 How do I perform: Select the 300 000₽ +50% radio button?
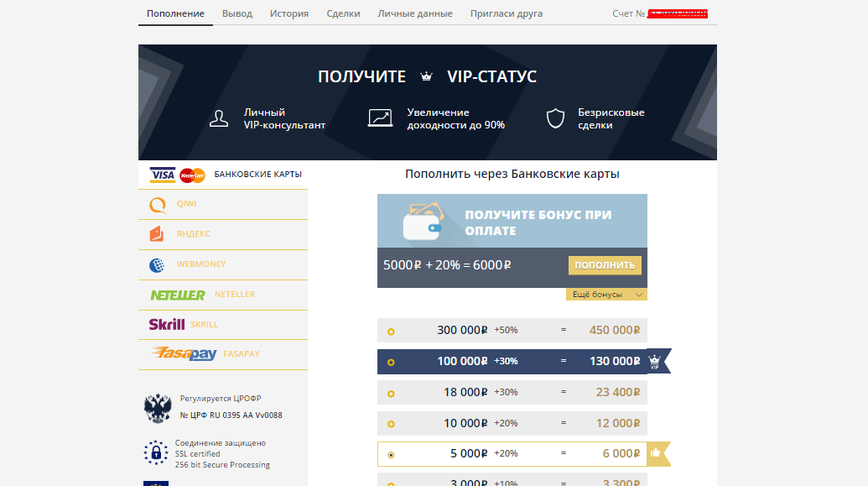coord(391,332)
